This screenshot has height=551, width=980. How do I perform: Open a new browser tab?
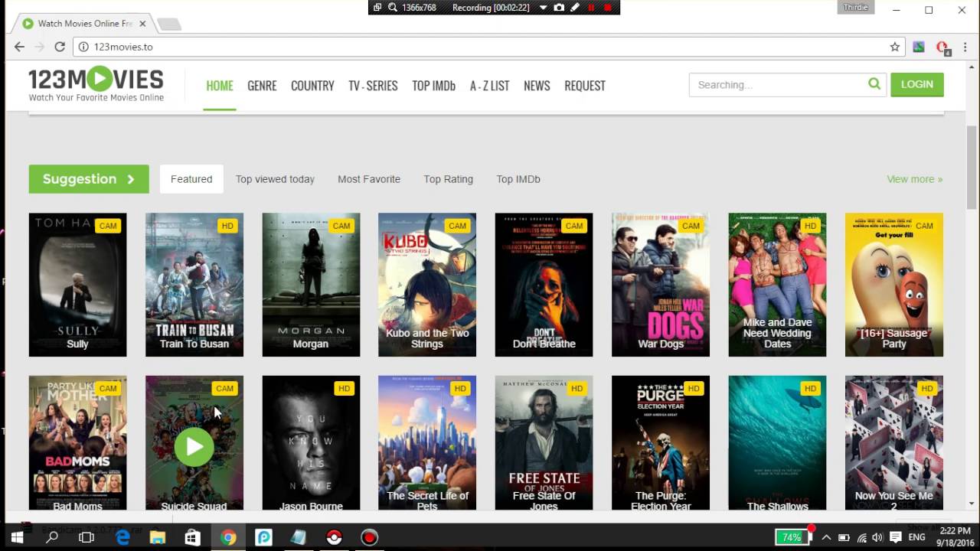[168, 24]
